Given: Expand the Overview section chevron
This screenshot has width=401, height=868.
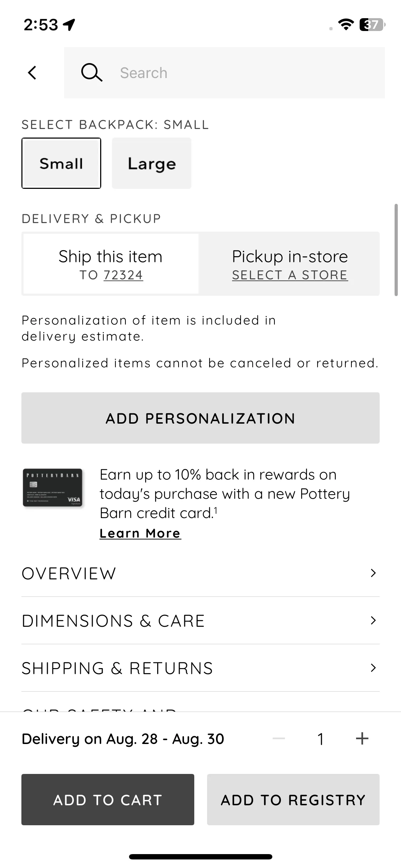Looking at the screenshot, I should (x=373, y=573).
